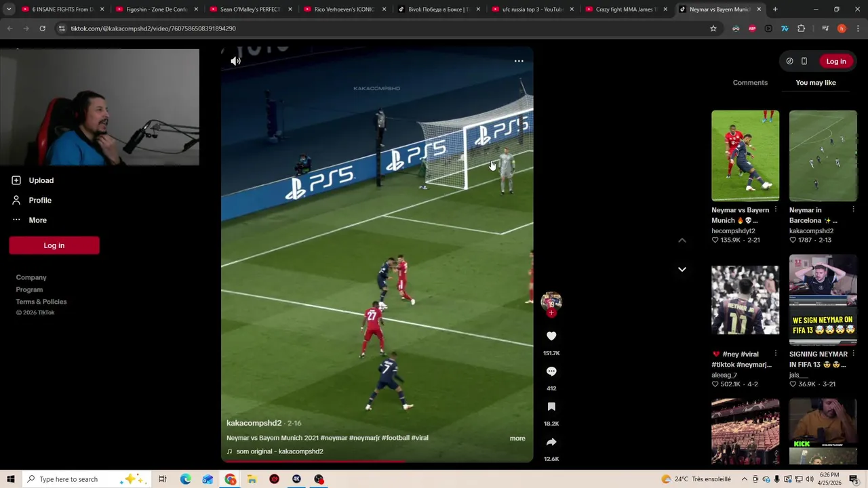Viewport: 868px width, 488px height.
Task: Show hidden tray icons with the chevron
Action: click(744, 479)
